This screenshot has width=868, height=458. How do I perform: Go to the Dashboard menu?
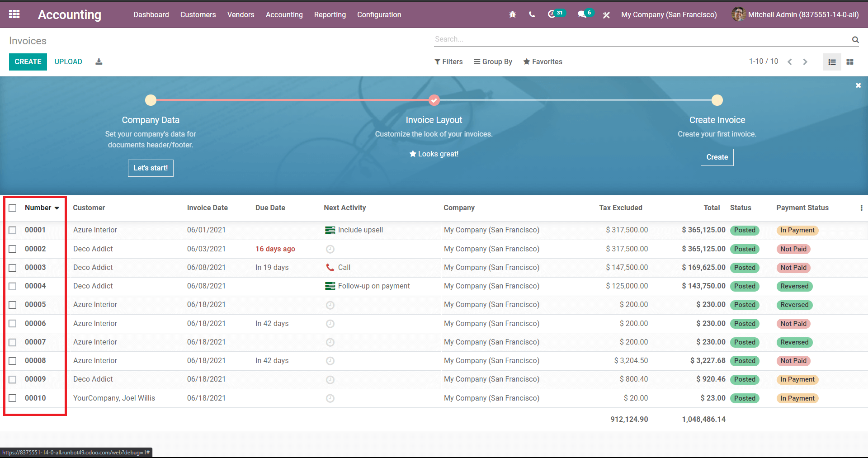[x=151, y=14]
